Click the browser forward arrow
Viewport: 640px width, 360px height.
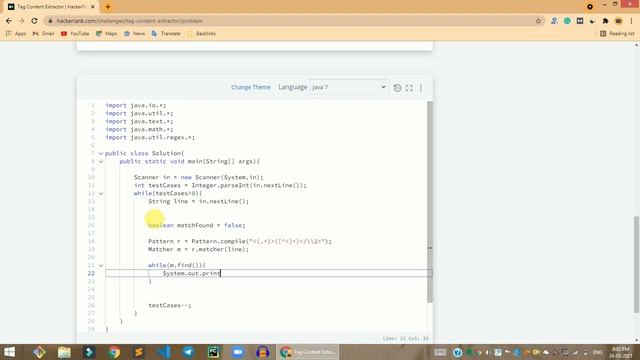[22, 21]
